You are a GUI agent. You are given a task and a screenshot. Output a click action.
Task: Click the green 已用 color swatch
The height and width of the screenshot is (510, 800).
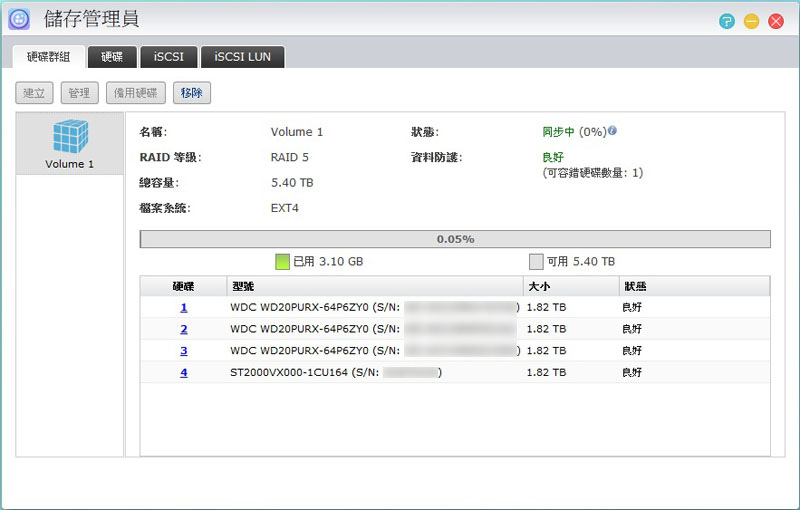pos(282,262)
